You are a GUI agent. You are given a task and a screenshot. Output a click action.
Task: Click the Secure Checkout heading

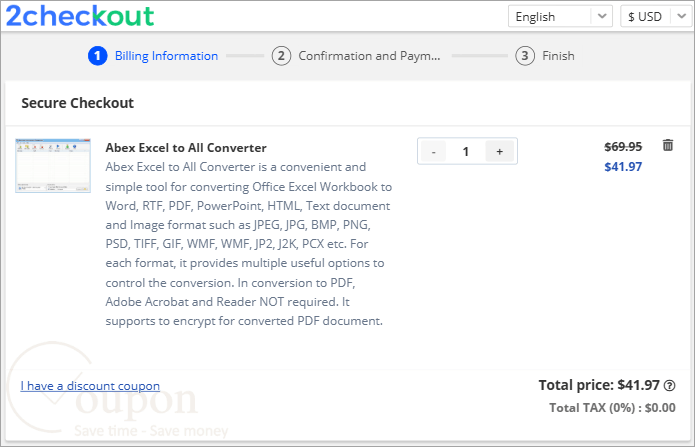point(78,103)
